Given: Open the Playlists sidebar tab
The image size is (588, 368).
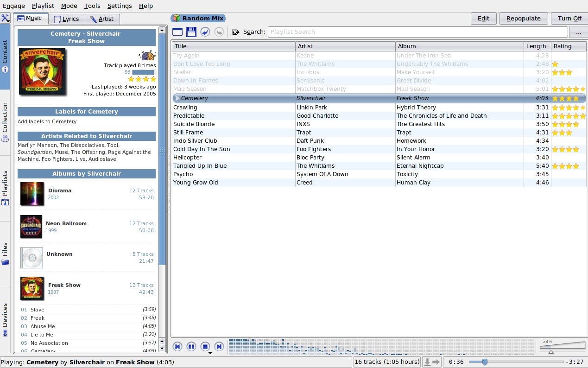Looking at the screenshot, I should click(5, 188).
